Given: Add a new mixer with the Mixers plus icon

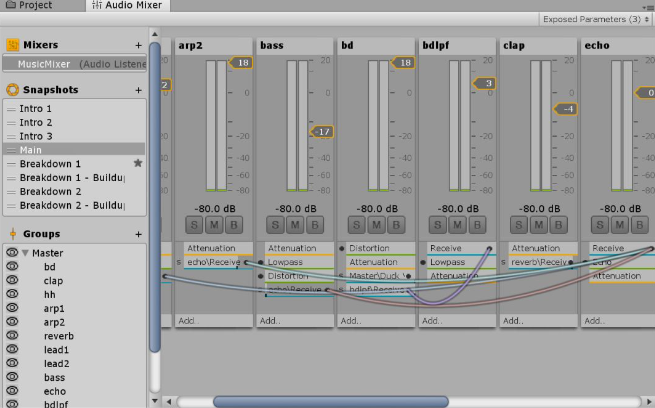Looking at the screenshot, I should coord(139,45).
